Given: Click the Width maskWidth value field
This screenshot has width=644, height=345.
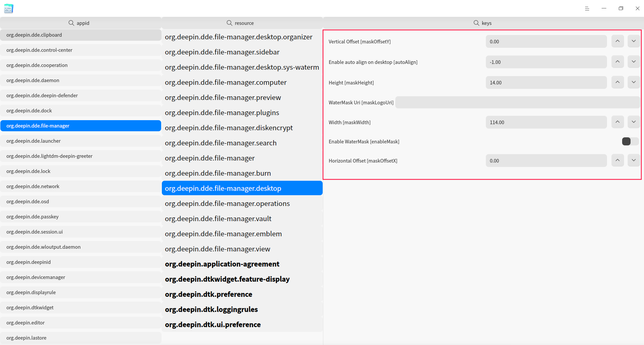Looking at the screenshot, I should 546,122.
